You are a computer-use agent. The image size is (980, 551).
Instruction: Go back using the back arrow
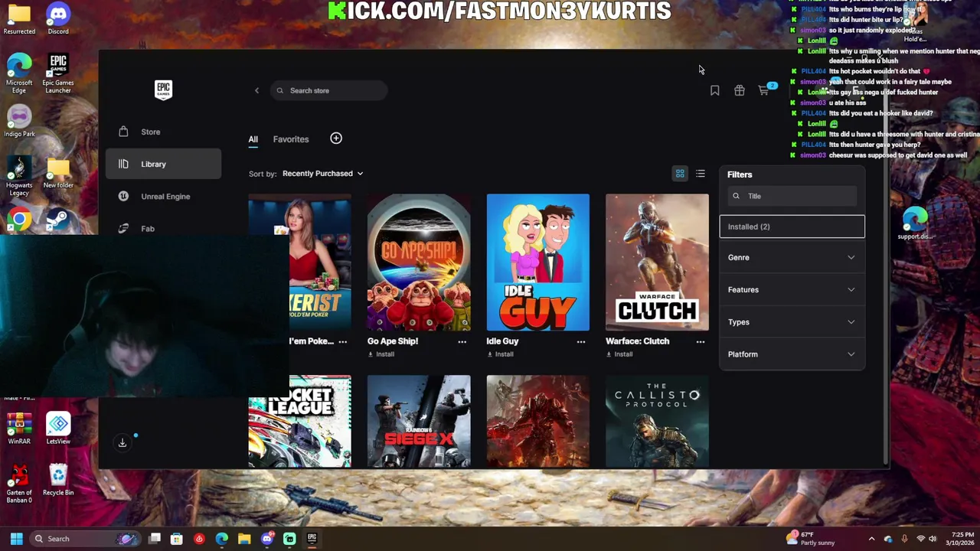pos(256,90)
